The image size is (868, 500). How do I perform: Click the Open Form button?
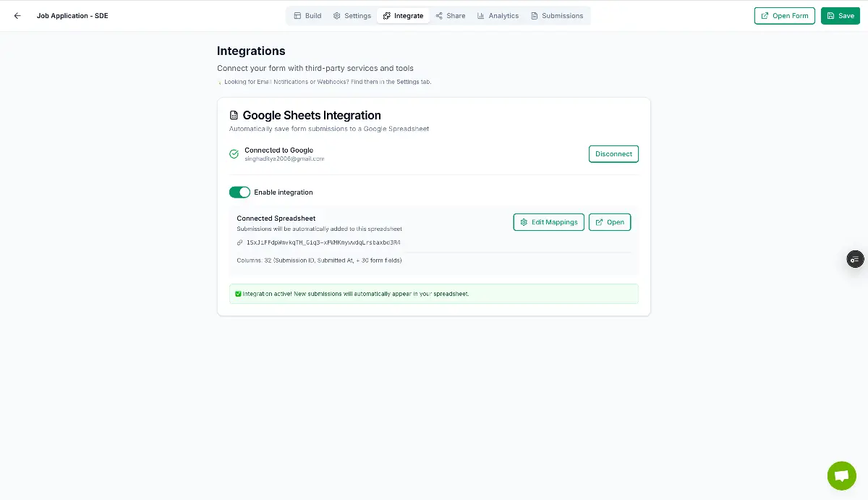(x=784, y=15)
